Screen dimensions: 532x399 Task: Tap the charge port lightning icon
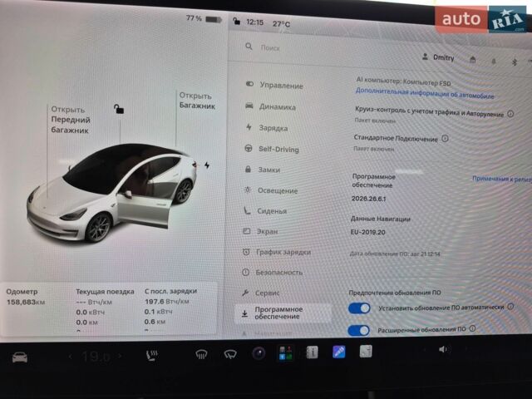[207, 165]
